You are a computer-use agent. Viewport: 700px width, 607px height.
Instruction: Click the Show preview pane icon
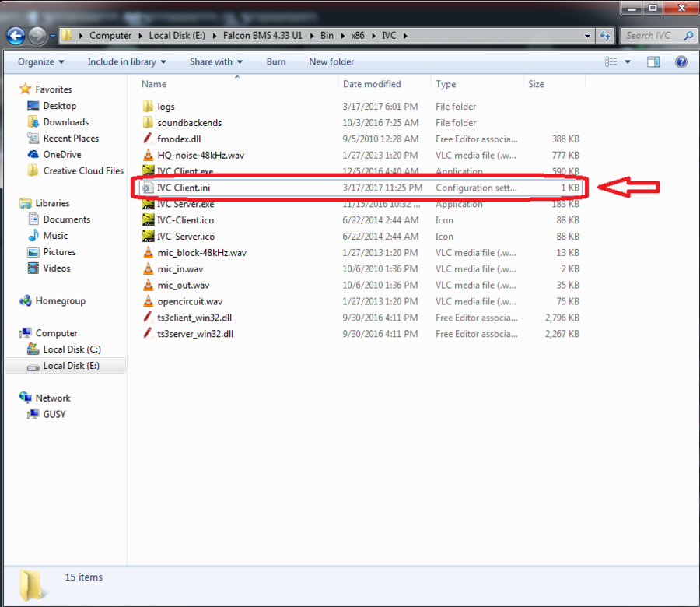pos(653,61)
